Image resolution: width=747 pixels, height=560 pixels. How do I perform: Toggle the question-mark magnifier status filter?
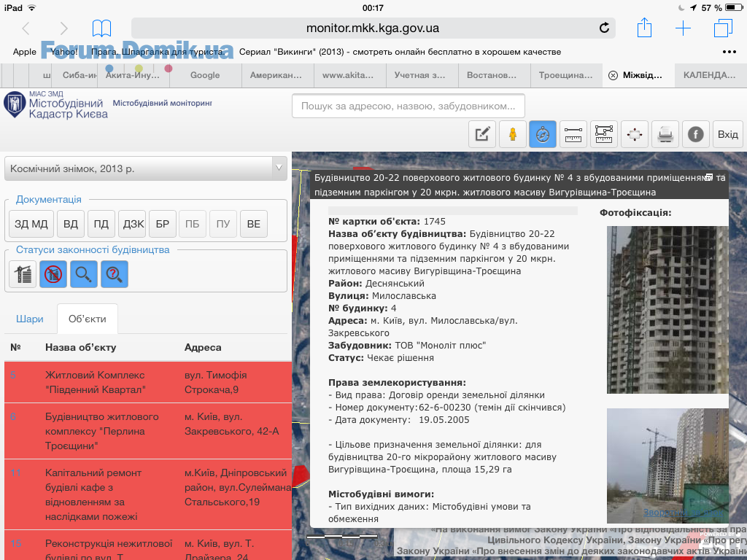tap(115, 274)
